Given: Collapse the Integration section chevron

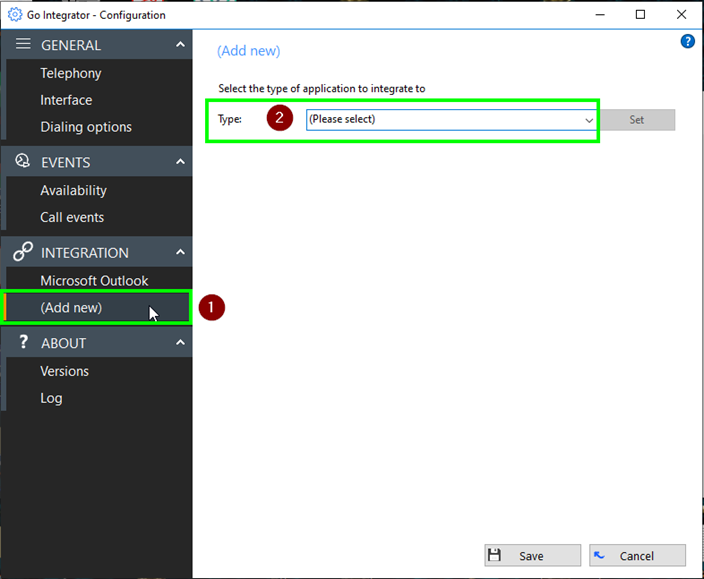Looking at the screenshot, I should coord(180,253).
